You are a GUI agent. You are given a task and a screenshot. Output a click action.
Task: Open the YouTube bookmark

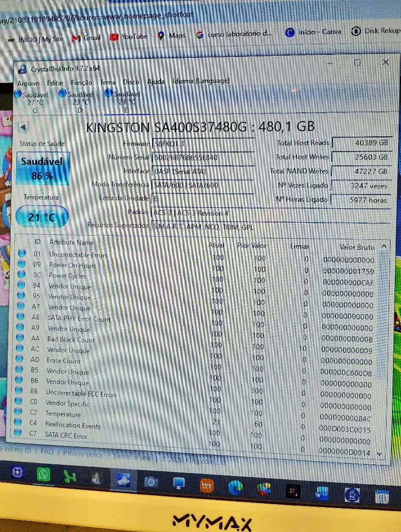point(129,37)
